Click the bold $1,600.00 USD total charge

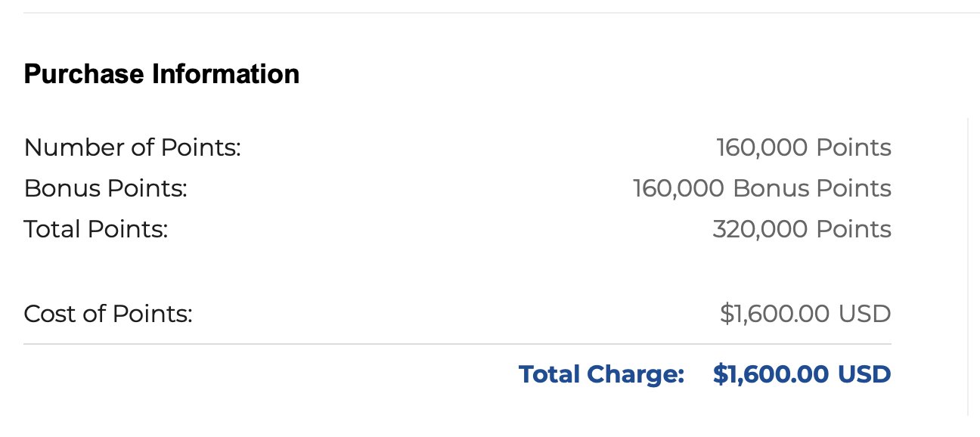pos(802,374)
